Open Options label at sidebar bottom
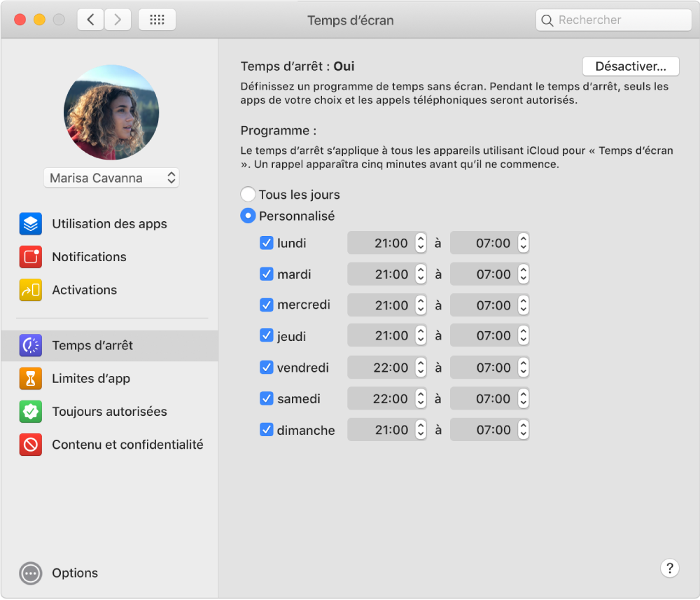 [x=75, y=573]
